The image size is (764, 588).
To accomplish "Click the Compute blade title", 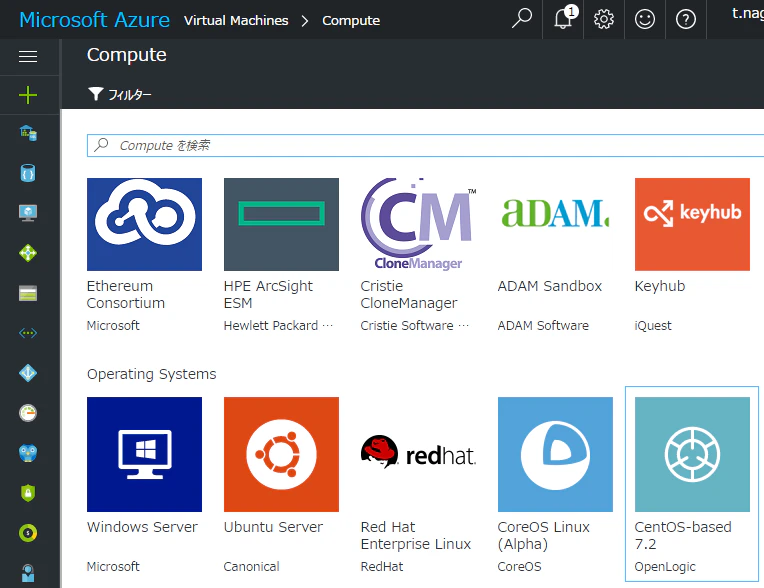I will tap(127, 55).
